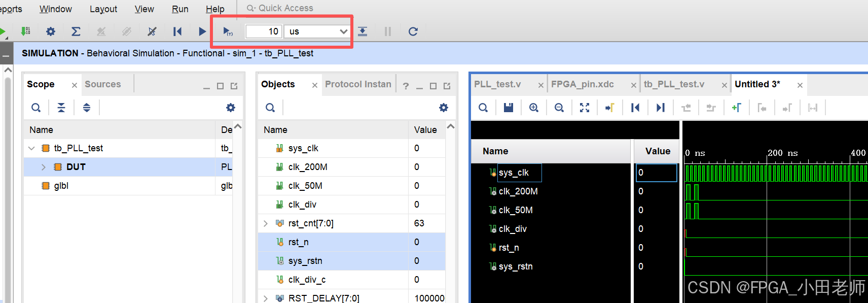Click the Restart simulation icon
The height and width of the screenshot is (303, 868).
(x=177, y=31)
